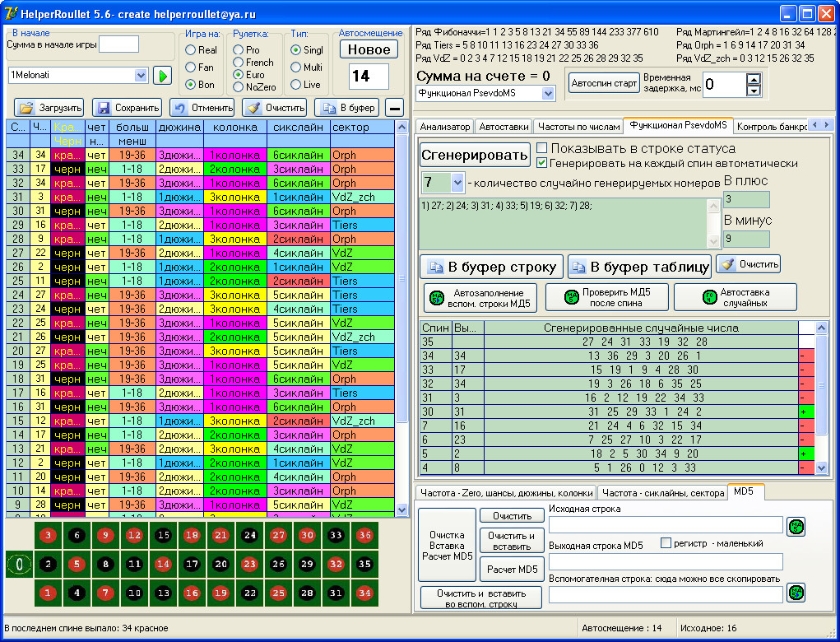This screenshot has width=840, height=642.
Task: Click the Сгенерировать button
Action: point(475,155)
